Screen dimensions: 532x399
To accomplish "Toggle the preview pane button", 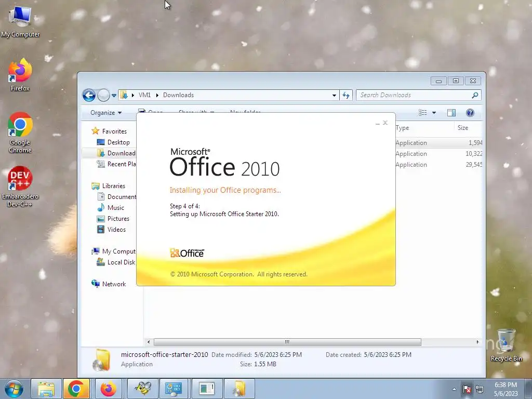I will 451,113.
